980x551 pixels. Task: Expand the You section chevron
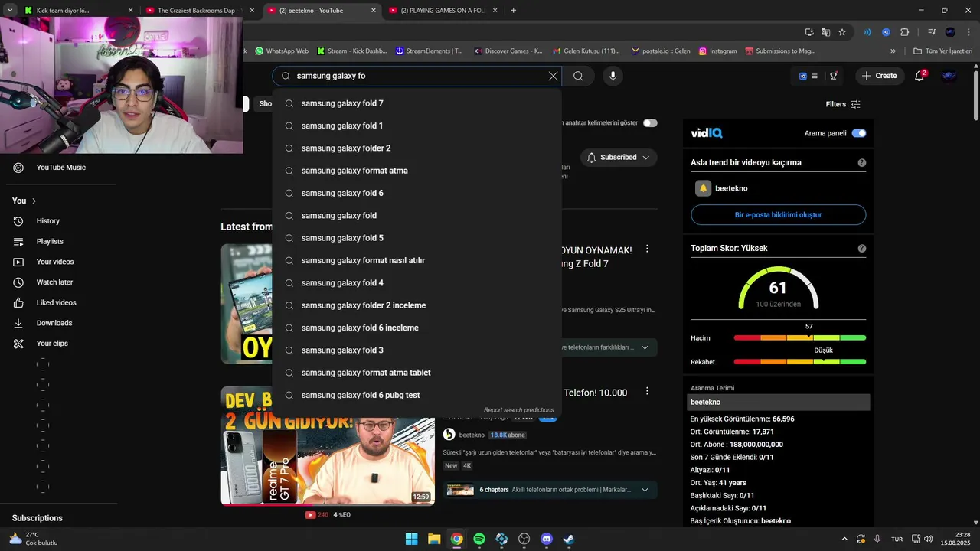pos(34,201)
